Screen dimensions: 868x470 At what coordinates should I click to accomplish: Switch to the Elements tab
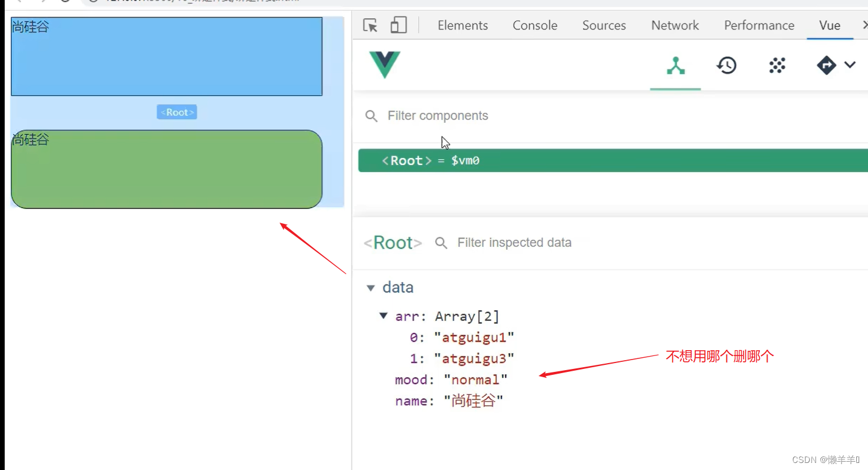463,25
